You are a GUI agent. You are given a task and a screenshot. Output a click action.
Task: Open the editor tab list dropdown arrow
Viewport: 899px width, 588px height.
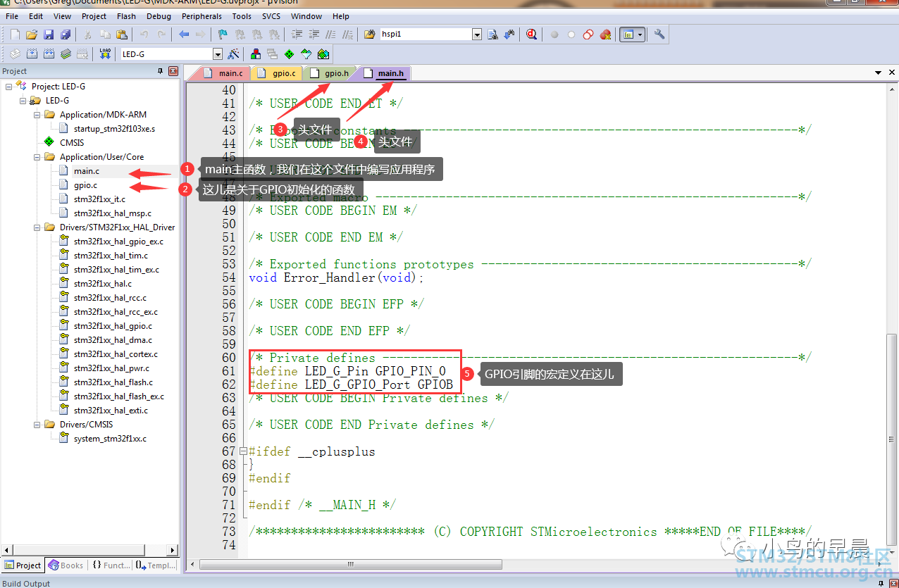879,73
